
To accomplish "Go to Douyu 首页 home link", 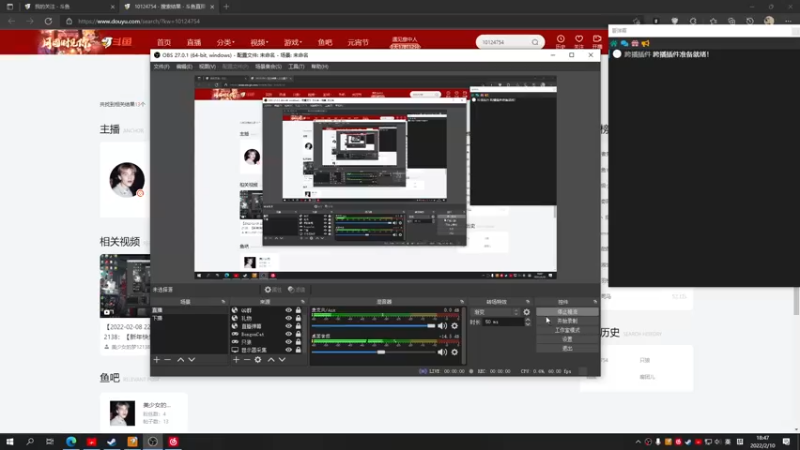I will point(164,42).
